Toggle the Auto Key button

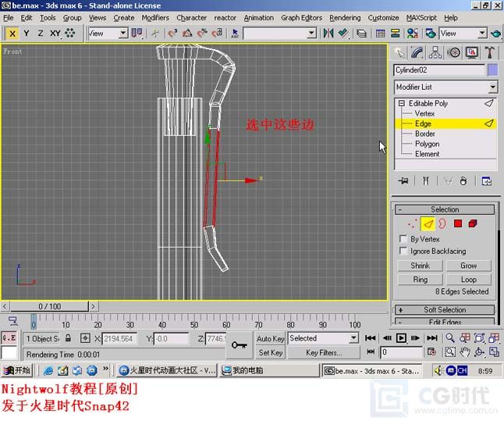click(270, 339)
